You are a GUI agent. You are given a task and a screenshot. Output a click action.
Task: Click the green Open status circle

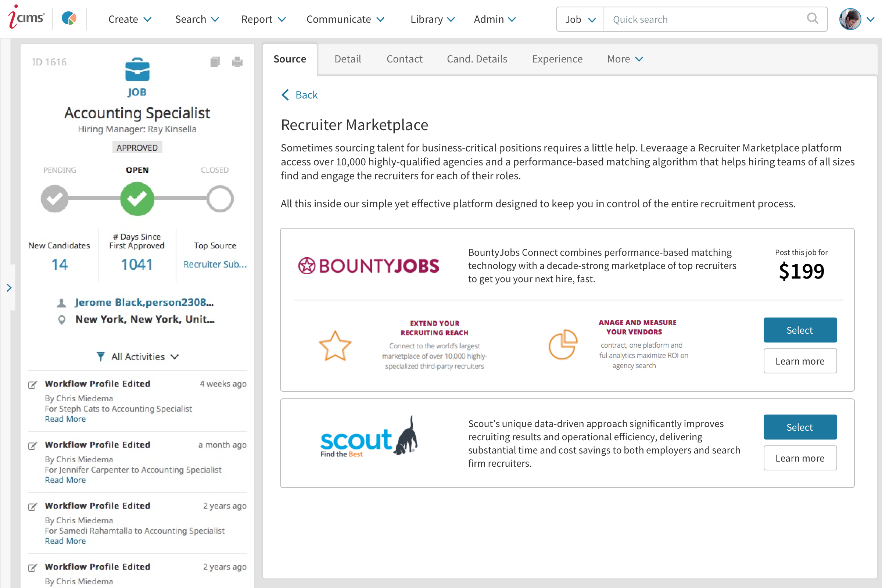tap(137, 199)
